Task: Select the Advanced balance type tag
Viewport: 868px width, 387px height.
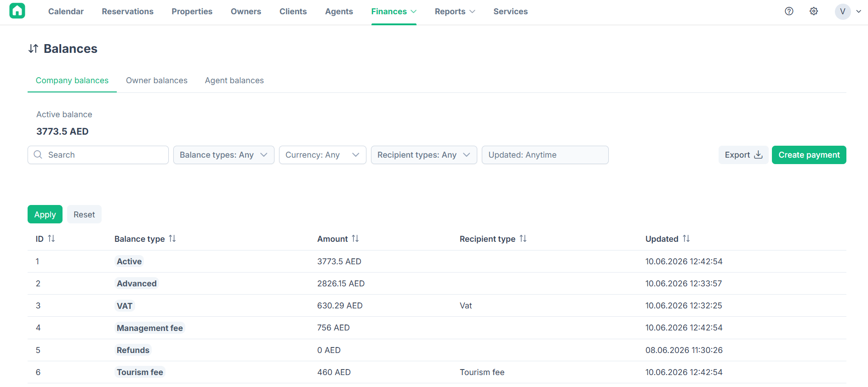Action: point(137,284)
